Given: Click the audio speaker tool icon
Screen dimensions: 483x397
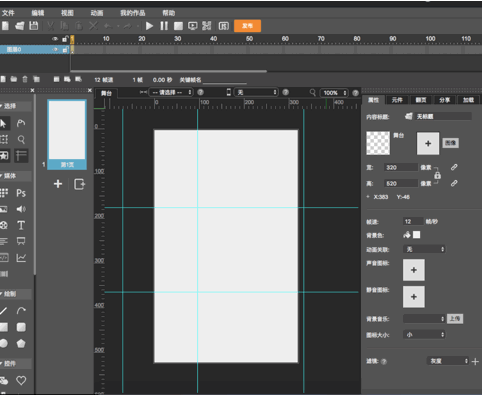Looking at the screenshot, I should pyautogui.click(x=21, y=209).
